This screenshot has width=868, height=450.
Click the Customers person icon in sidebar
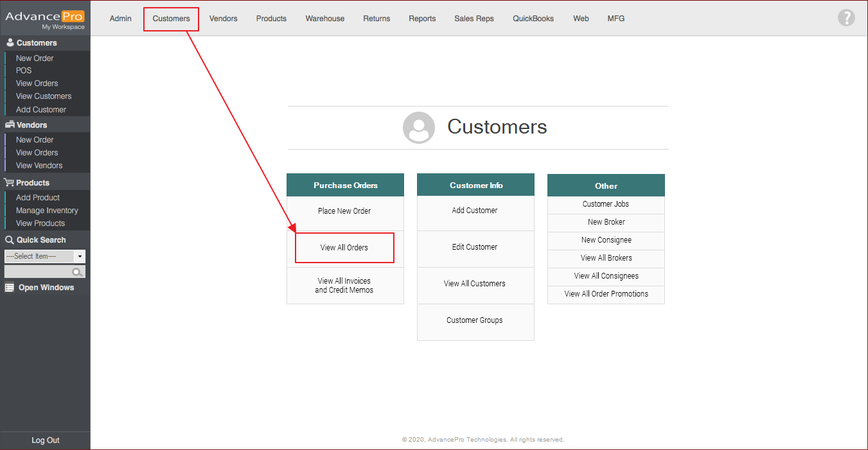click(10, 43)
